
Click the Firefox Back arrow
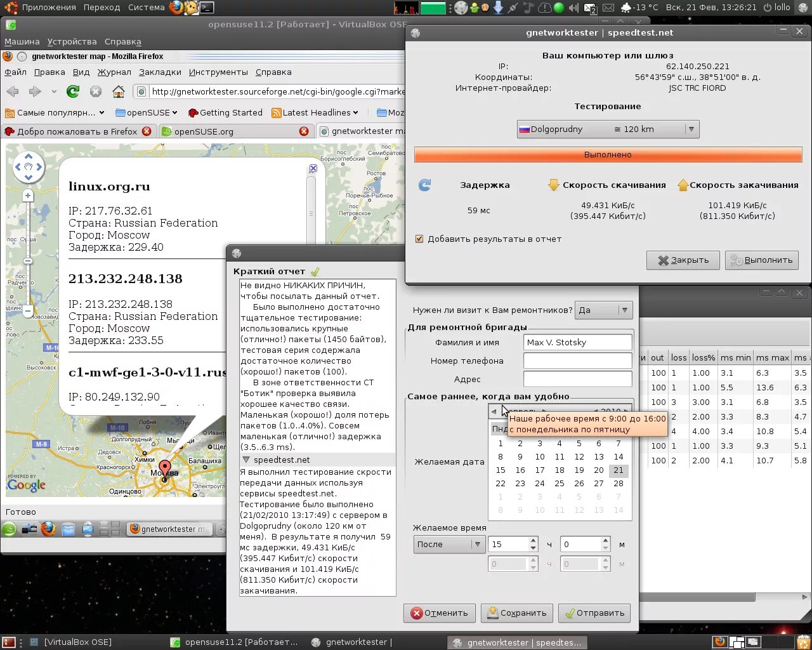13,91
